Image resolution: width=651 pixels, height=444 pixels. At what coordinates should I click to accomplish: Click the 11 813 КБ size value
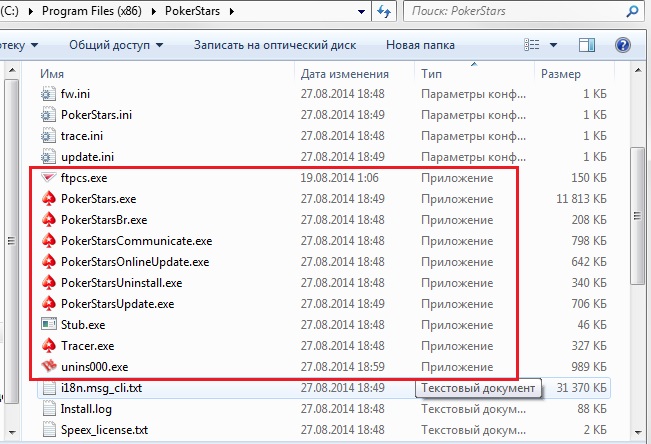(x=581, y=199)
